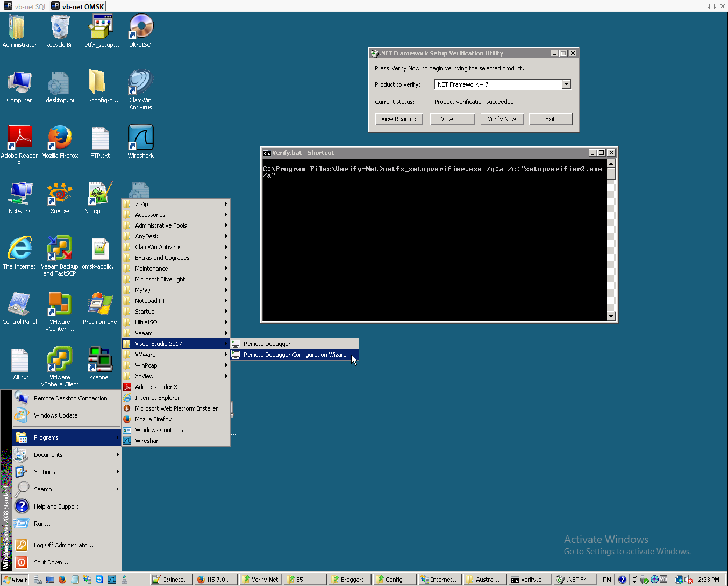Select the IIS-config folder on desktop
The width and height of the screenshot is (728, 586).
100,87
